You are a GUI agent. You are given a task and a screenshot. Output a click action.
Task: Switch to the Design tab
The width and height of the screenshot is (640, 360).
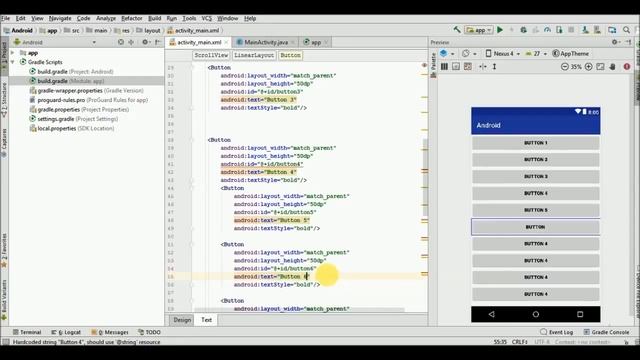coord(182,320)
